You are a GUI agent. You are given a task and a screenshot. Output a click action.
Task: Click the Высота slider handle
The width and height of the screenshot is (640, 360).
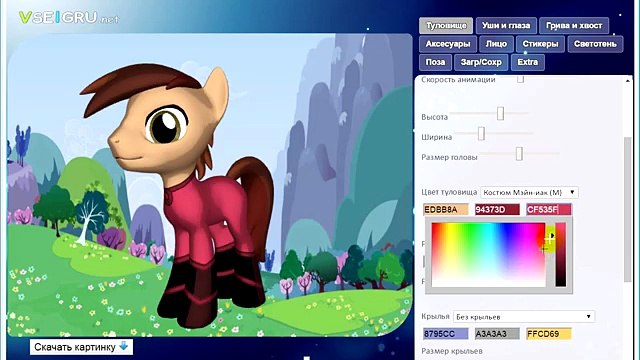point(500,113)
